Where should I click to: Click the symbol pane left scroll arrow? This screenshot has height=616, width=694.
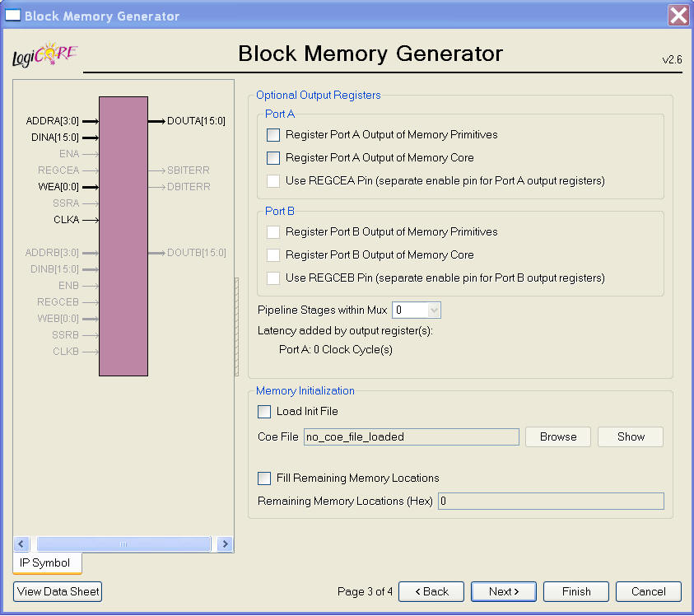point(21,544)
